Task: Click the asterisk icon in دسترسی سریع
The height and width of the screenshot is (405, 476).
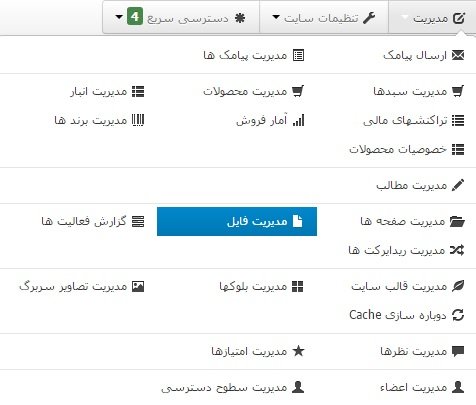Action: tap(240, 18)
